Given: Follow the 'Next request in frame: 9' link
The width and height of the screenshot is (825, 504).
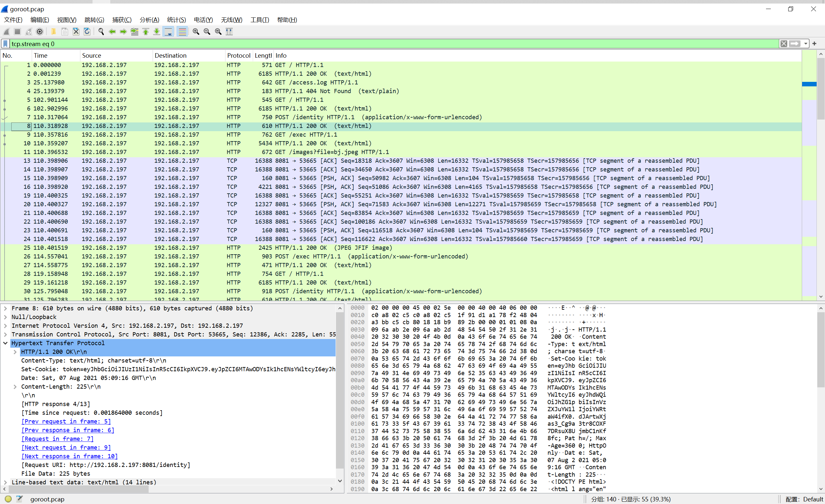Looking at the screenshot, I should tap(66, 447).
